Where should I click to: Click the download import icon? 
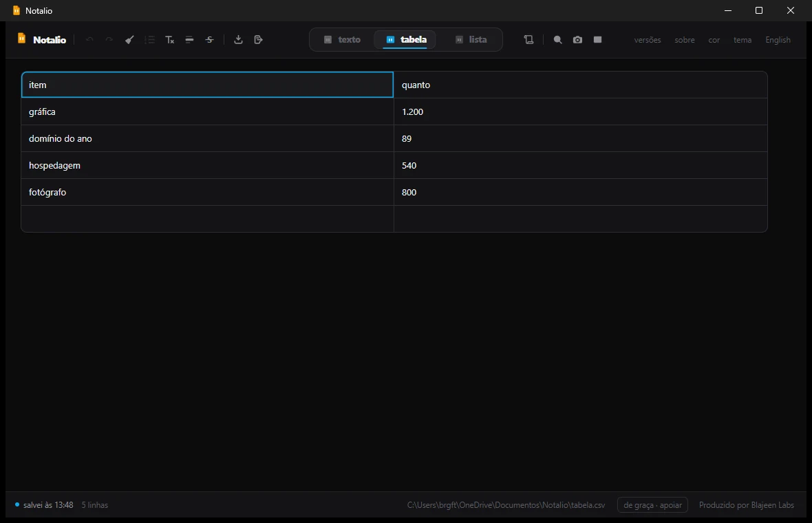(x=238, y=40)
